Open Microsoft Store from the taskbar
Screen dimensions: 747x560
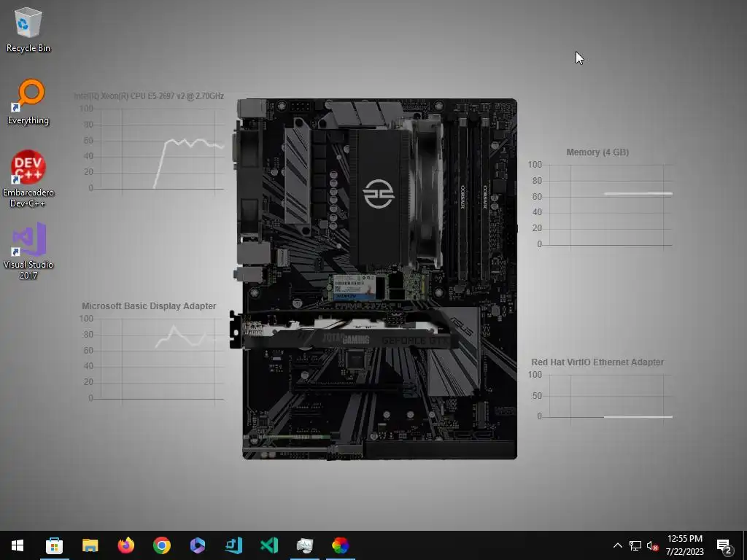click(54, 545)
